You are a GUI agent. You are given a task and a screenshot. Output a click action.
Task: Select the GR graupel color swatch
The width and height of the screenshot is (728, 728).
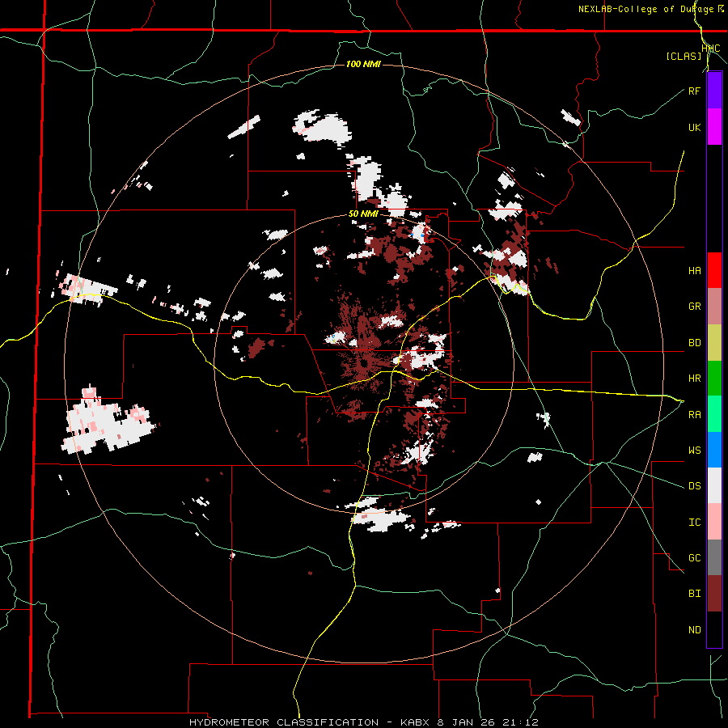[714, 307]
